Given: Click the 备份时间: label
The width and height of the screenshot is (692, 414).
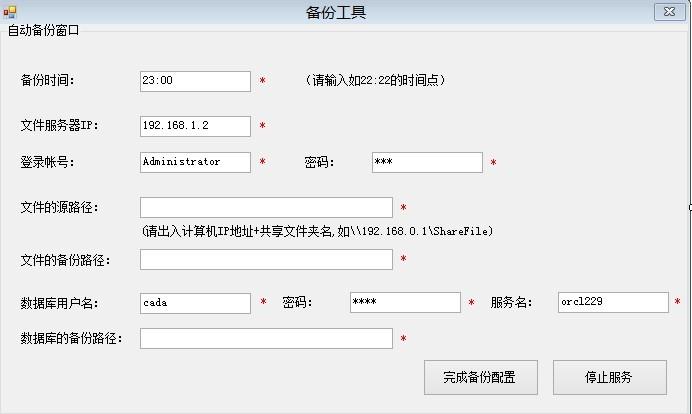Looking at the screenshot, I should [x=47, y=80].
